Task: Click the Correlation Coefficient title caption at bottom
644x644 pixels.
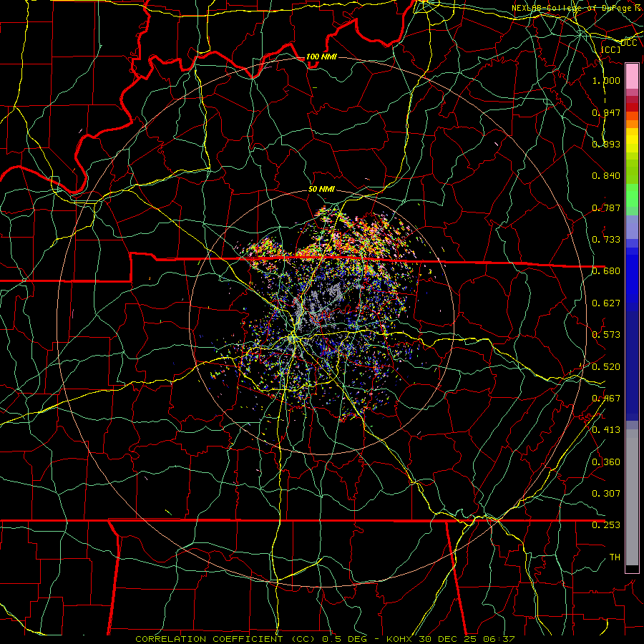Action: pyautogui.click(x=325, y=639)
